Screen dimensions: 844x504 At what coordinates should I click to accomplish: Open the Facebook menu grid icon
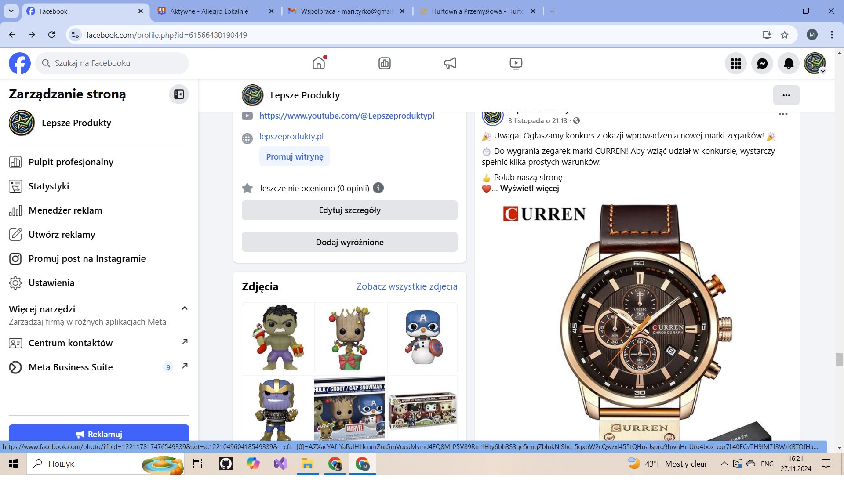coord(736,63)
